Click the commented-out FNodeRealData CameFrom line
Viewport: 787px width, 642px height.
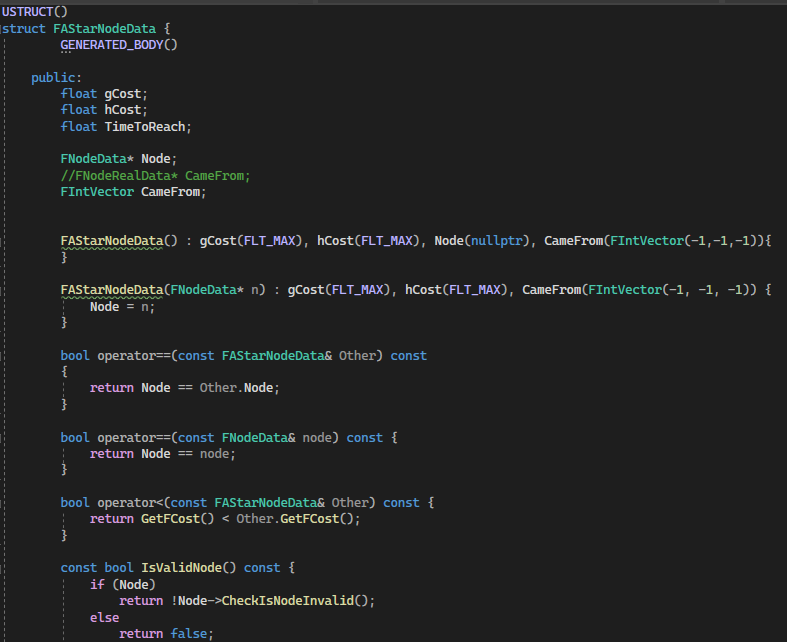[x=154, y=175]
